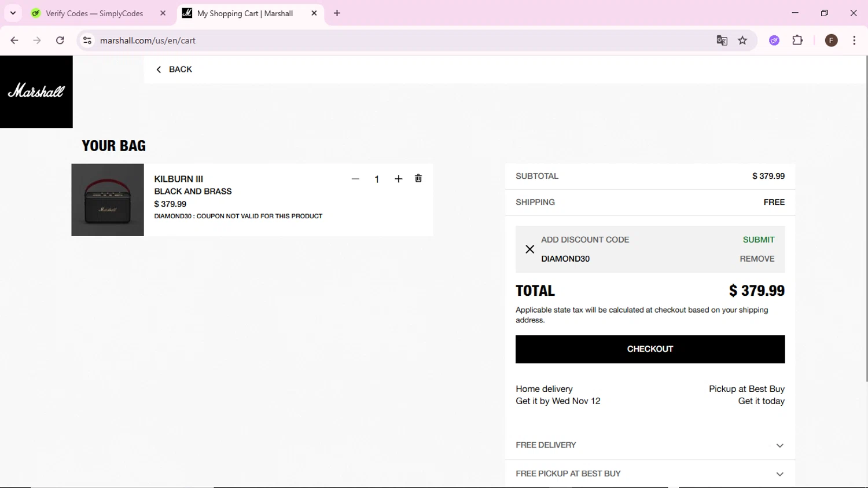
Task: Click the KILBURN III product name
Action: [178, 179]
